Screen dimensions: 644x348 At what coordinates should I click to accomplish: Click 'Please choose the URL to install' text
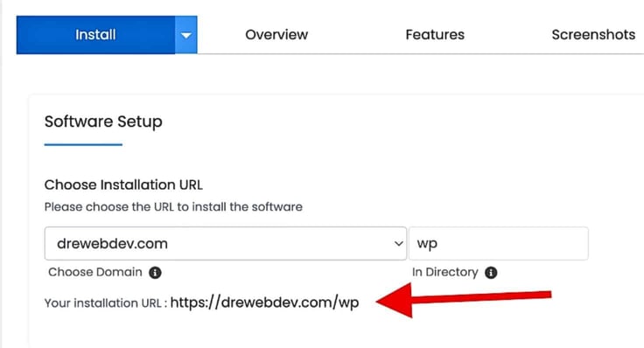[173, 207]
